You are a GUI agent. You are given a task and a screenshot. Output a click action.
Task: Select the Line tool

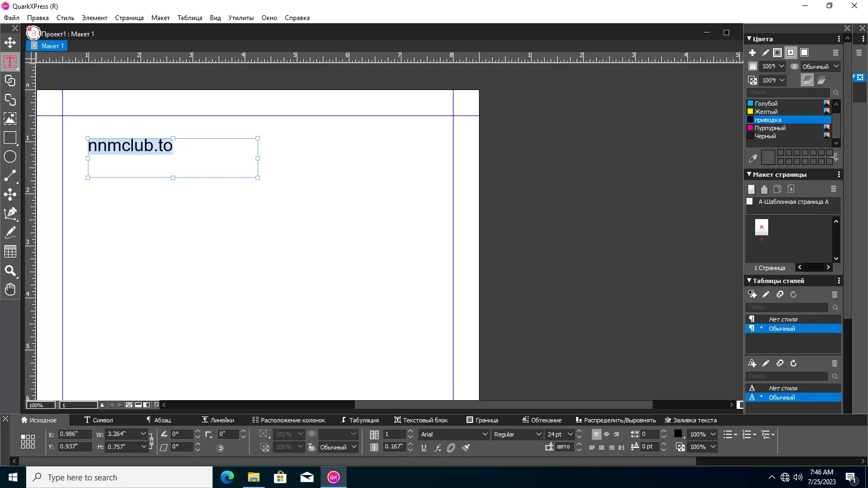coord(10,176)
